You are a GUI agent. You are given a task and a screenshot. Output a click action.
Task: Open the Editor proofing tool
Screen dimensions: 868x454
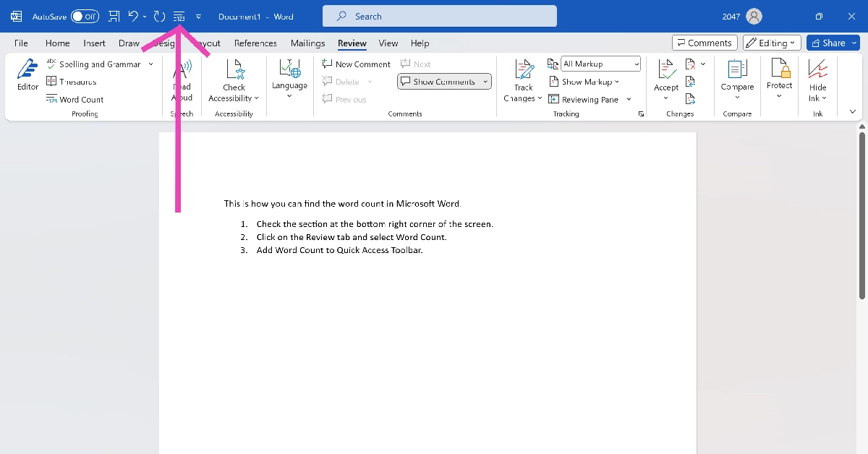[27, 75]
